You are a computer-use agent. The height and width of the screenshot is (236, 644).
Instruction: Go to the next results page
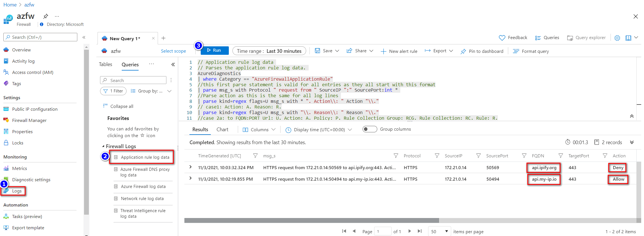click(x=410, y=231)
